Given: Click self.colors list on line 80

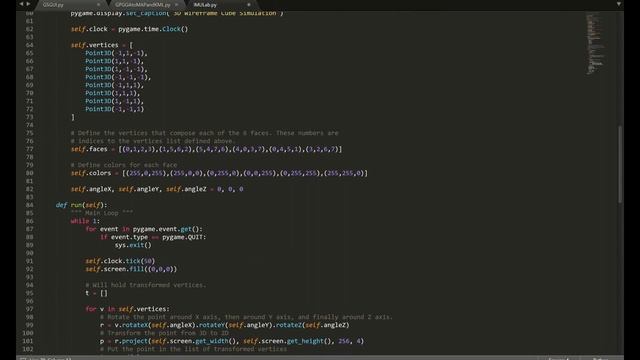Looking at the screenshot, I should point(219,173).
